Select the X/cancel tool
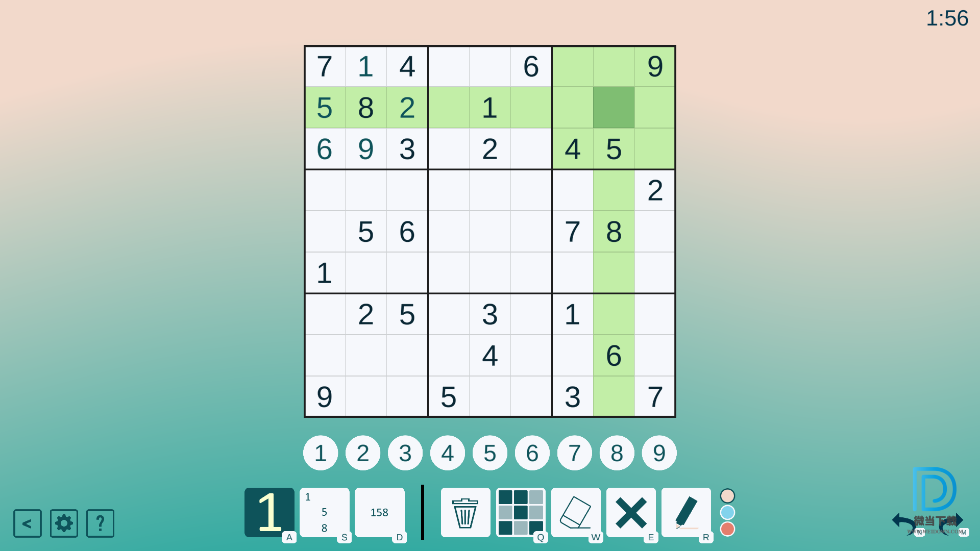 tap(631, 513)
